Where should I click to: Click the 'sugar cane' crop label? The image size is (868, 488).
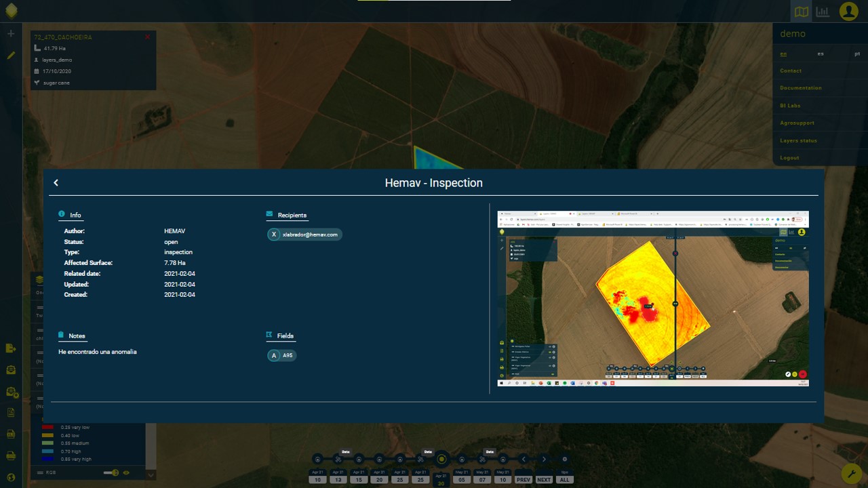point(56,83)
